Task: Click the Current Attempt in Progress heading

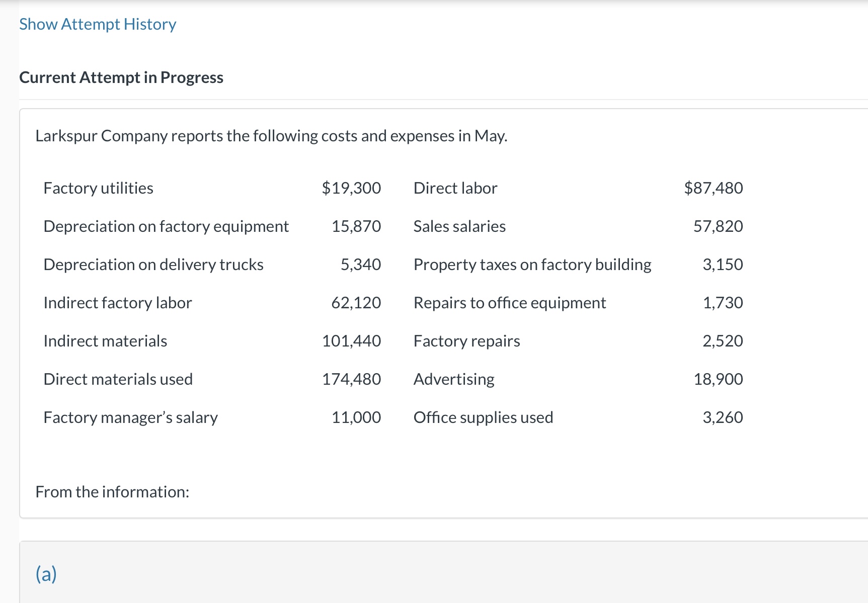Action: click(121, 77)
